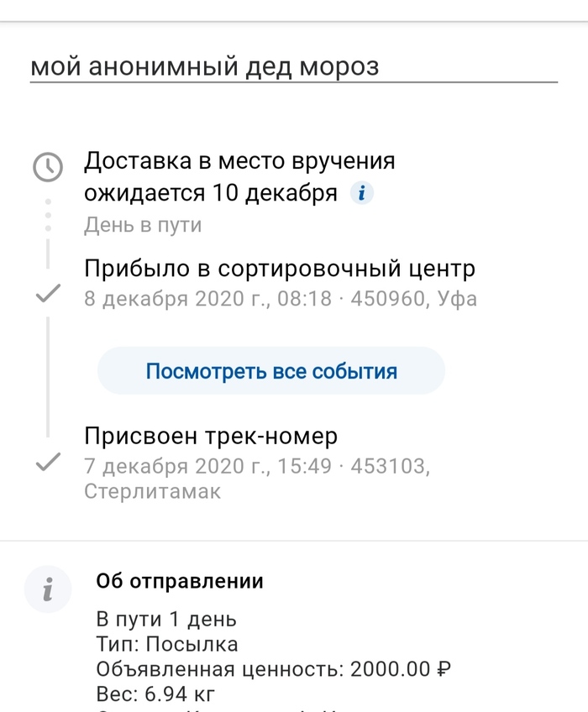Click the checkmark beside "Прибыло в сортировочный центр"
Screen dimensions: 588x712
coord(48,294)
